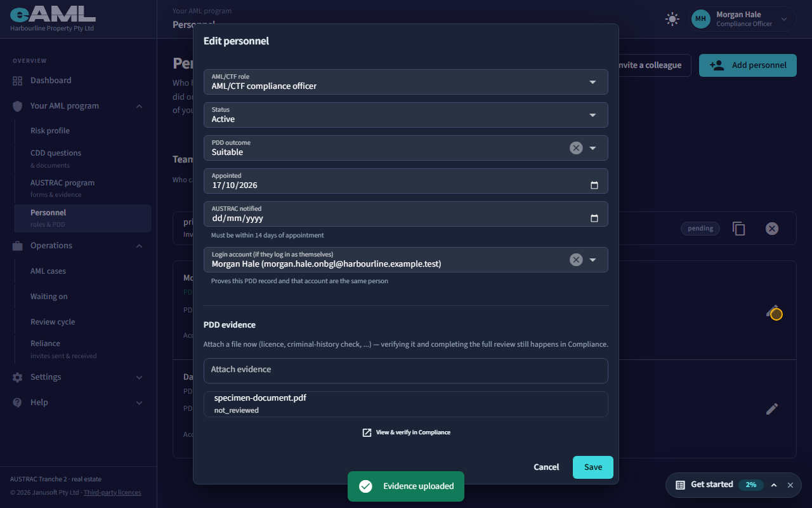Clear the Login account selection

pos(576,260)
